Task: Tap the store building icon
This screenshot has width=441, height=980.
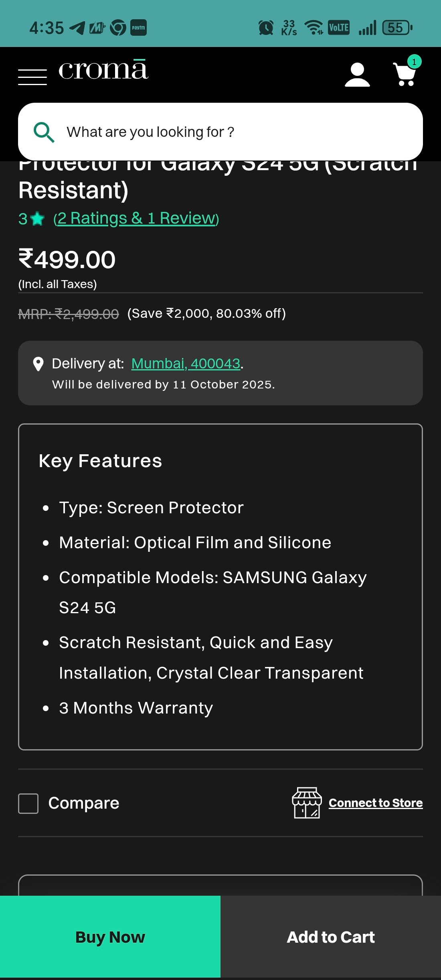Action: click(307, 803)
